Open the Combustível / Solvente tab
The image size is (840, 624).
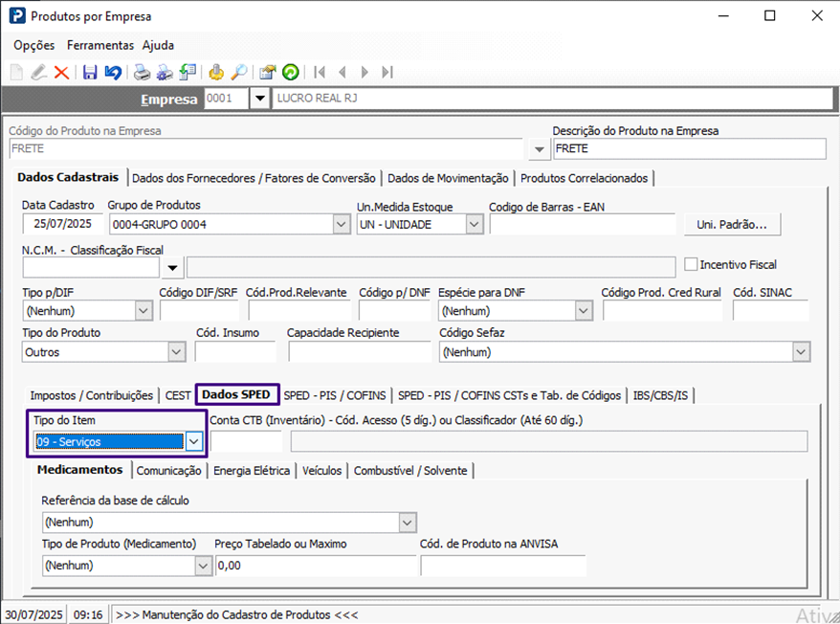(x=410, y=470)
